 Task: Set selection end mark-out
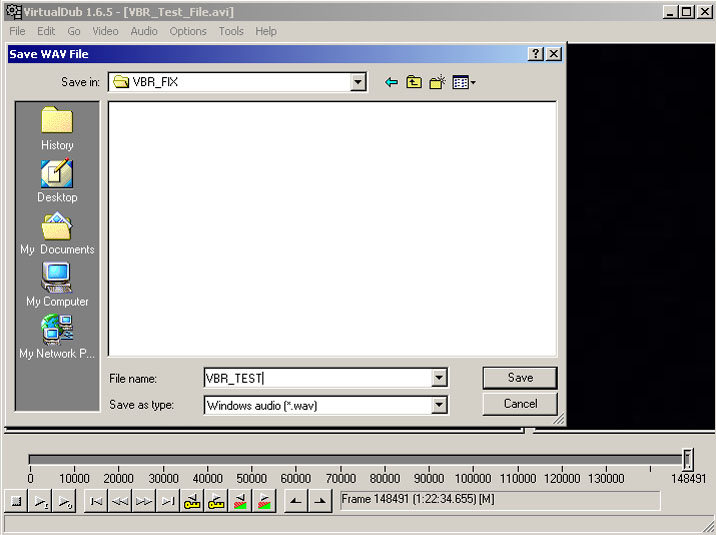tap(320, 501)
